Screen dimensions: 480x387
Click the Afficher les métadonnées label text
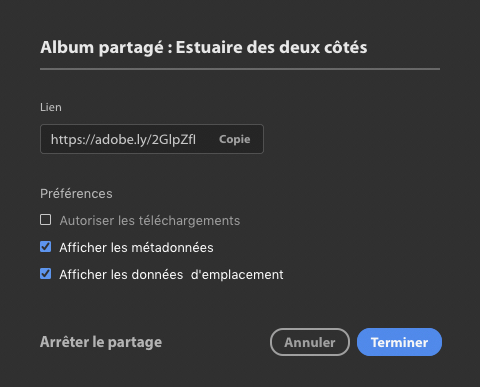coord(136,248)
